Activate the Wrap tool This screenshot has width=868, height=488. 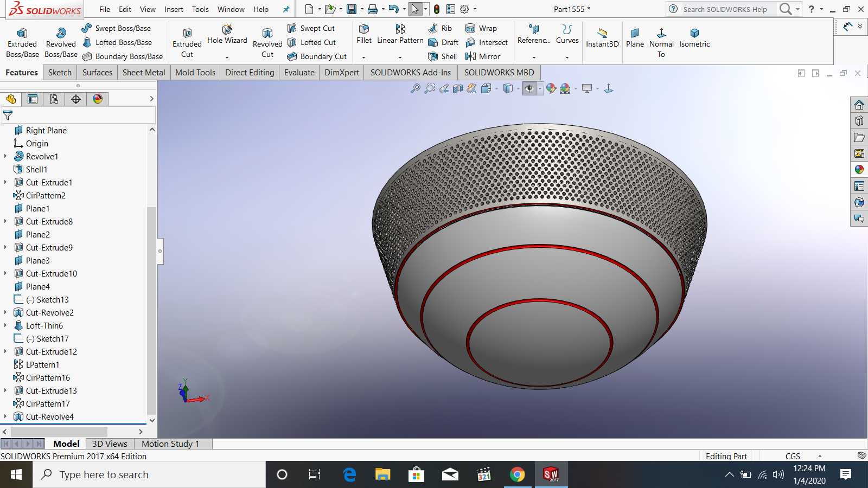481,28
